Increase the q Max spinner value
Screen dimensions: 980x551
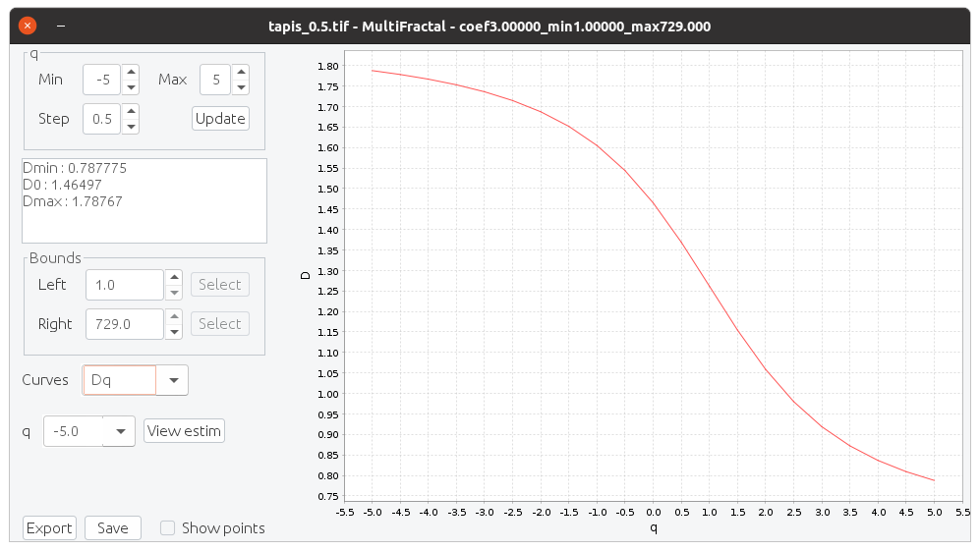click(x=241, y=73)
